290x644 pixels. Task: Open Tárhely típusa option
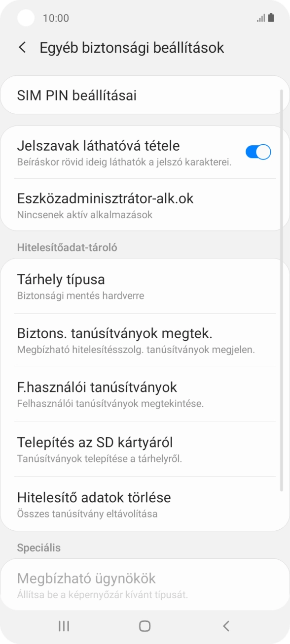pyautogui.click(x=145, y=286)
